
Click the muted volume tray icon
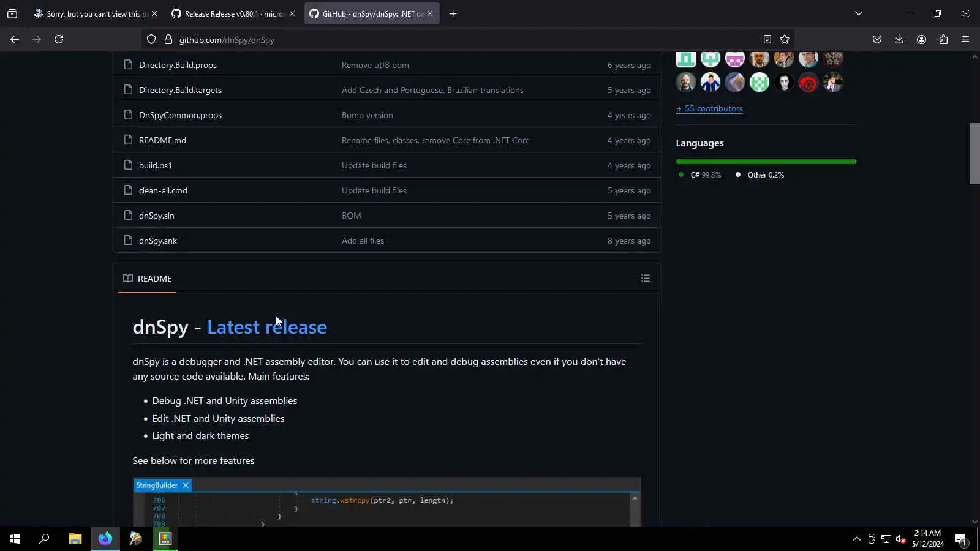click(900, 539)
